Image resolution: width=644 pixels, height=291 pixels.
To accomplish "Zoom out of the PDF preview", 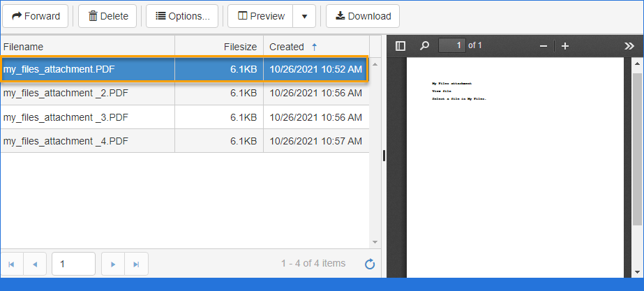I will (544, 46).
